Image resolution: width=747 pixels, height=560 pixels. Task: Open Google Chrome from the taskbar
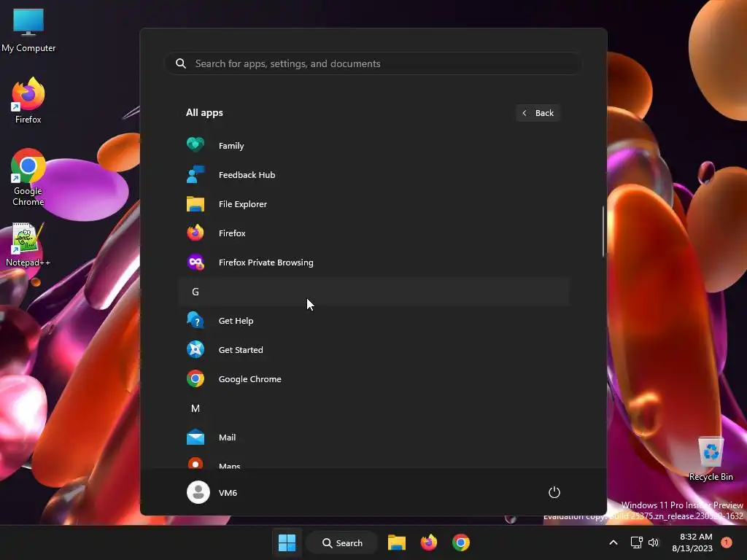click(x=461, y=542)
